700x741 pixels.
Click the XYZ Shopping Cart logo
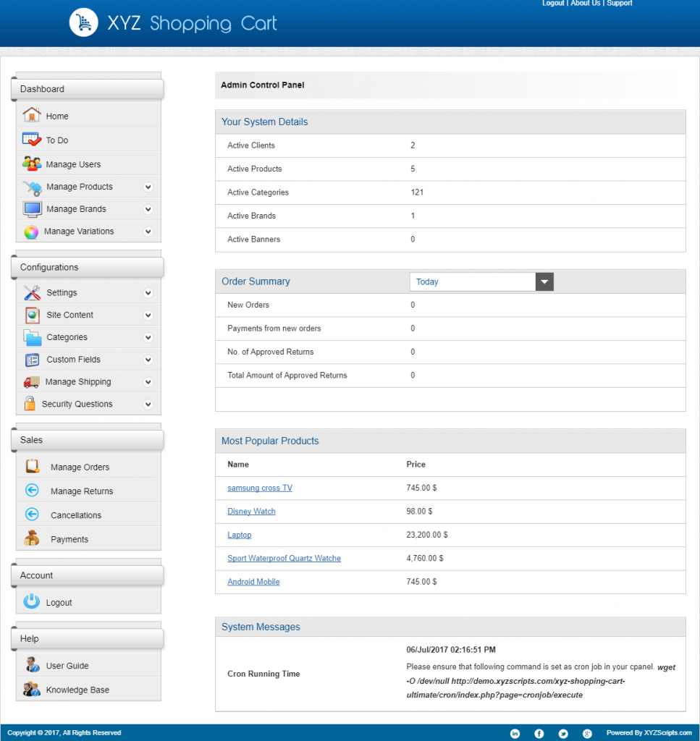(x=174, y=22)
